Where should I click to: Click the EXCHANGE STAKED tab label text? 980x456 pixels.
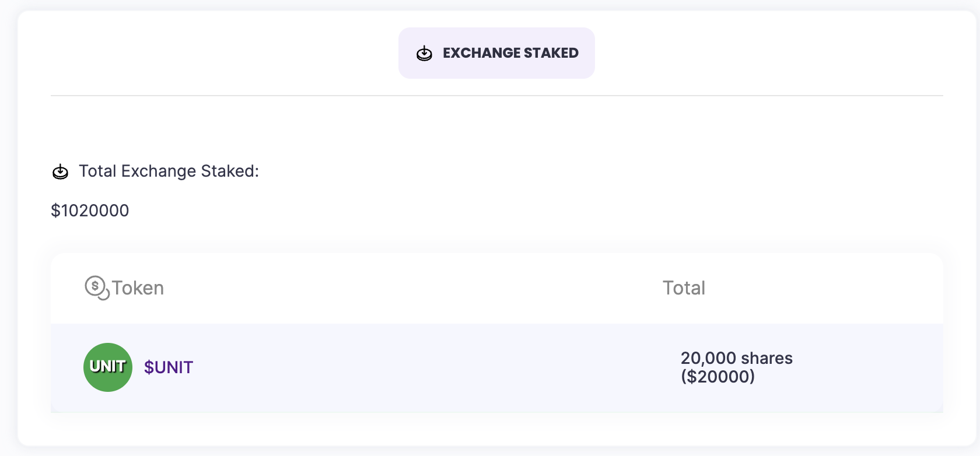pos(510,53)
